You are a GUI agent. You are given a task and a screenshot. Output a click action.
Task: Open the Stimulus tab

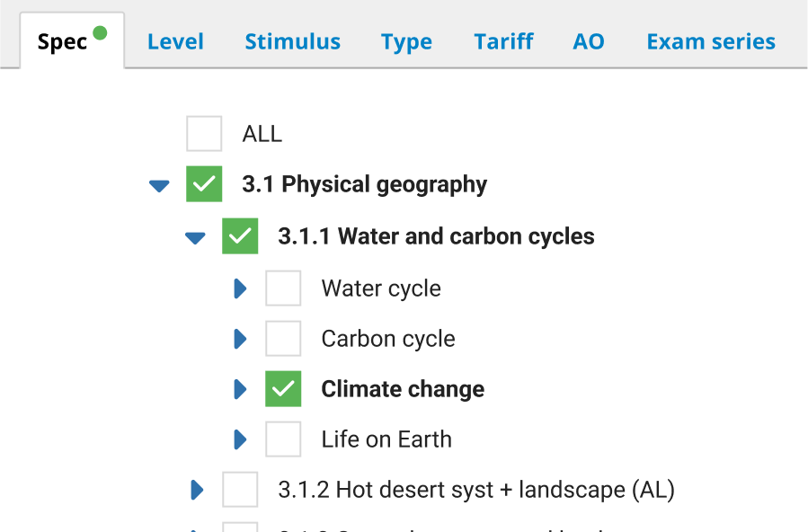pyautogui.click(x=292, y=41)
